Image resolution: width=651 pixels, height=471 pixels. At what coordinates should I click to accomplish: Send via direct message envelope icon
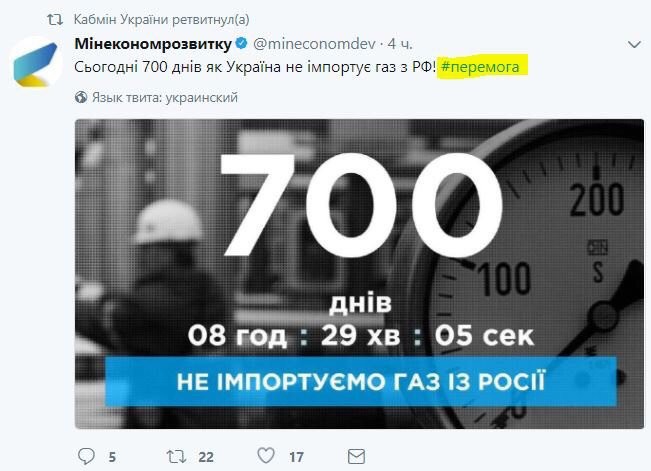tap(356, 456)
